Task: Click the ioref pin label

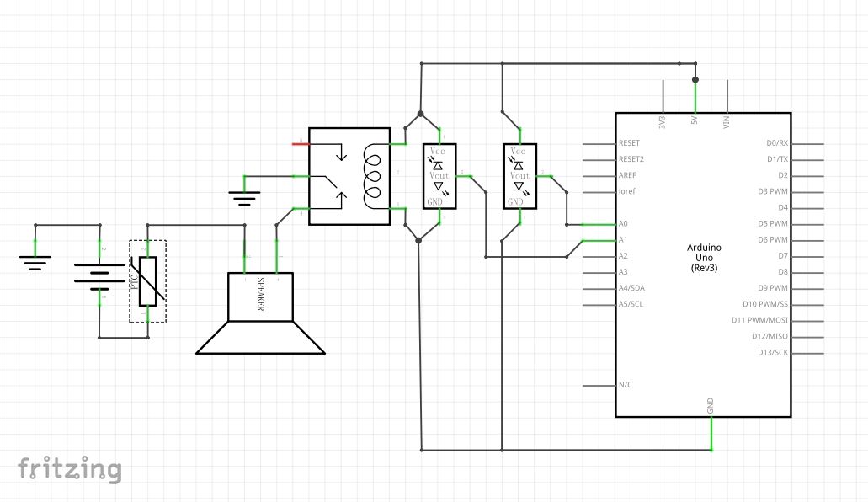Action: pyautogui.click(x=626, y=191)
